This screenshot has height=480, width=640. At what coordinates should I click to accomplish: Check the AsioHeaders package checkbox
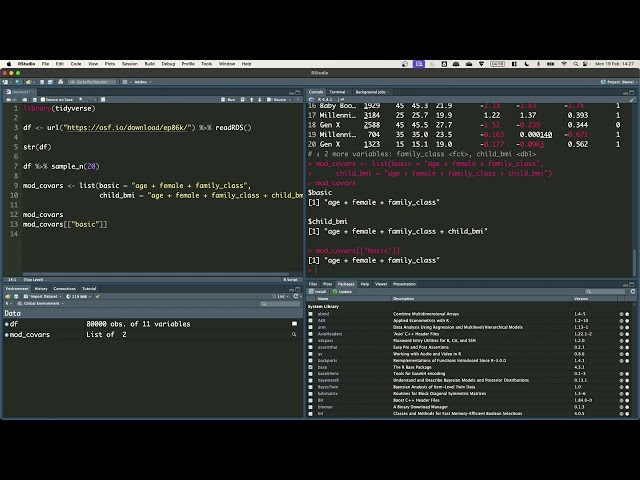(x=311, y=334)
